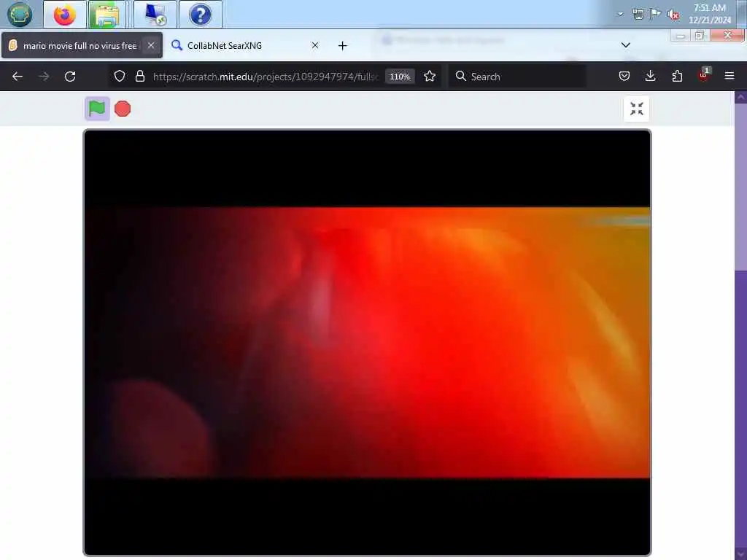The image size is (747, 560).
Task: Open the Extensions puzzle-piece menu
Action: point(677,76)
